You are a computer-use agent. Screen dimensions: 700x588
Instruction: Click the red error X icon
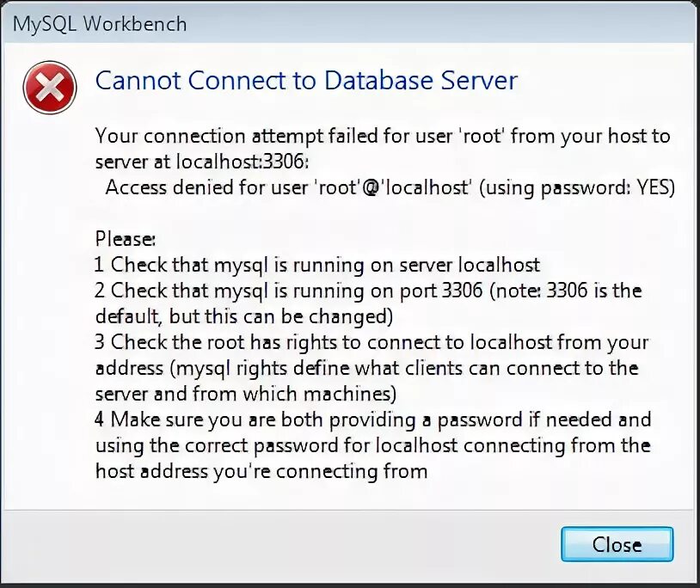[50, 86]
